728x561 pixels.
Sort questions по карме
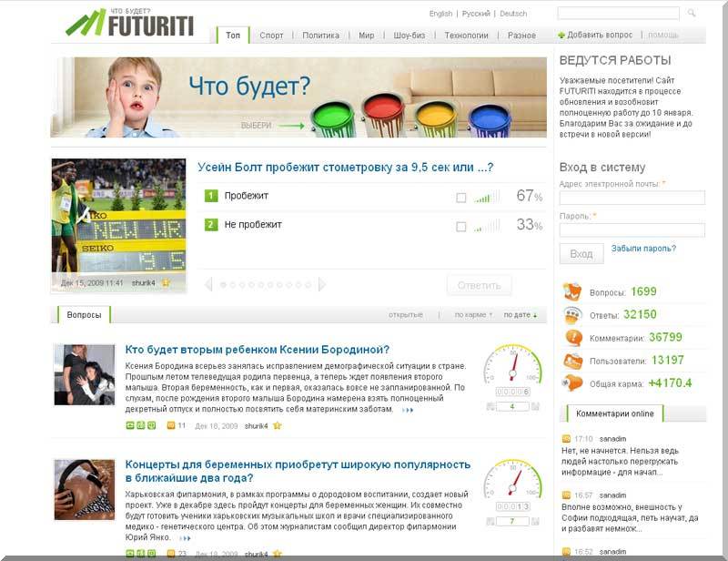pyautogui.click(x=473, y=315)
